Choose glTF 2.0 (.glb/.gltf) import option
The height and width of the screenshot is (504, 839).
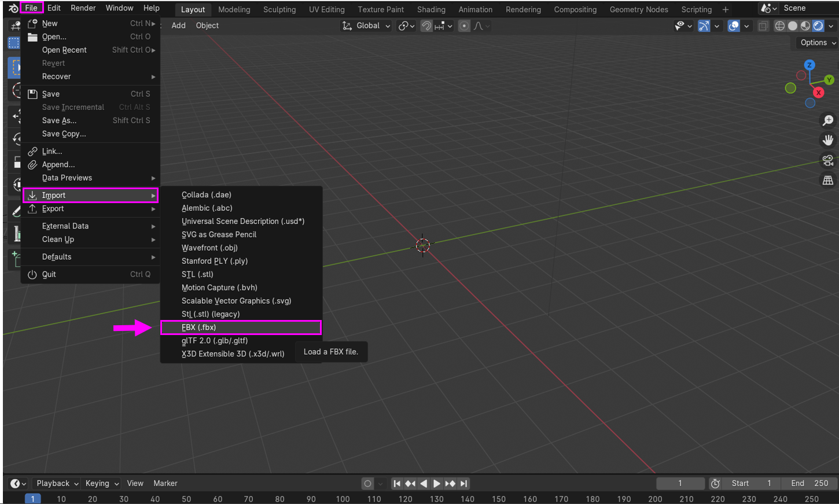pyautogui.click(x=241, y=341)
